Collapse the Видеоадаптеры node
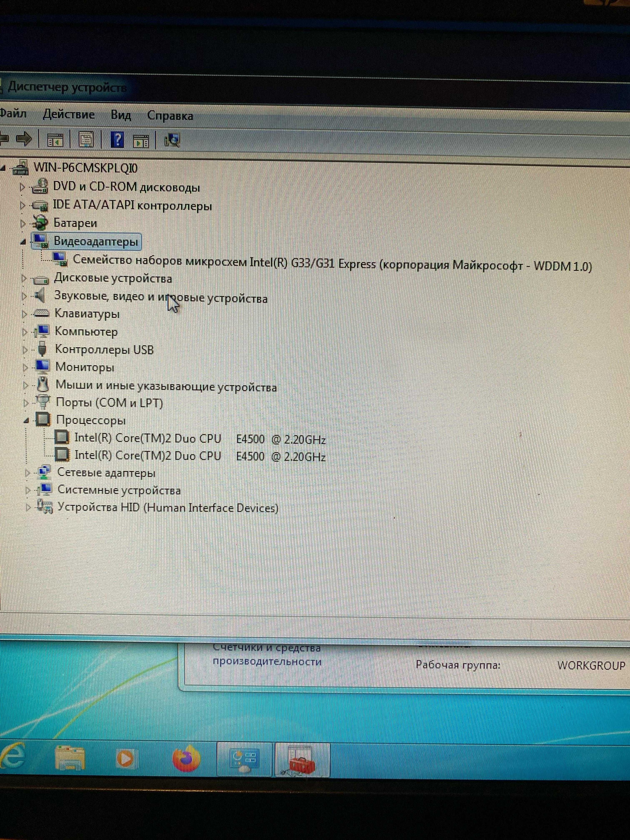Viewport: 630px width, 840px height. pos(24,241)
